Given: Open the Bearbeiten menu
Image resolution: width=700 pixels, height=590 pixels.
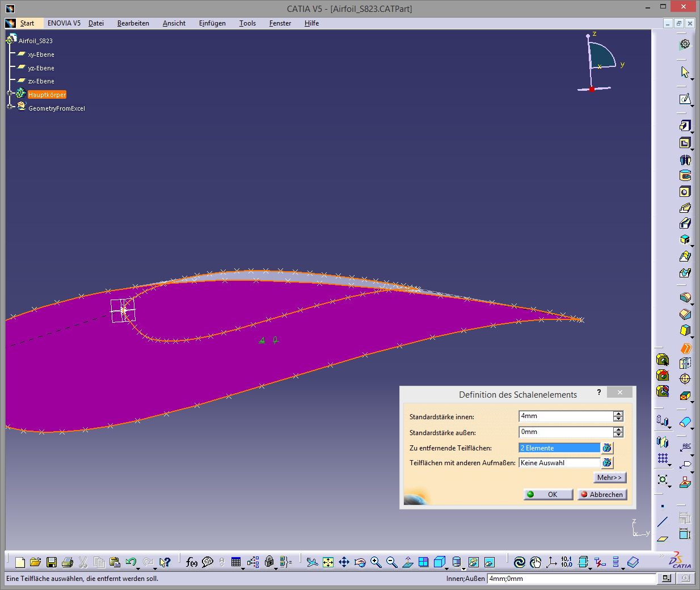Looking at the screenshot, I should 133,23.
